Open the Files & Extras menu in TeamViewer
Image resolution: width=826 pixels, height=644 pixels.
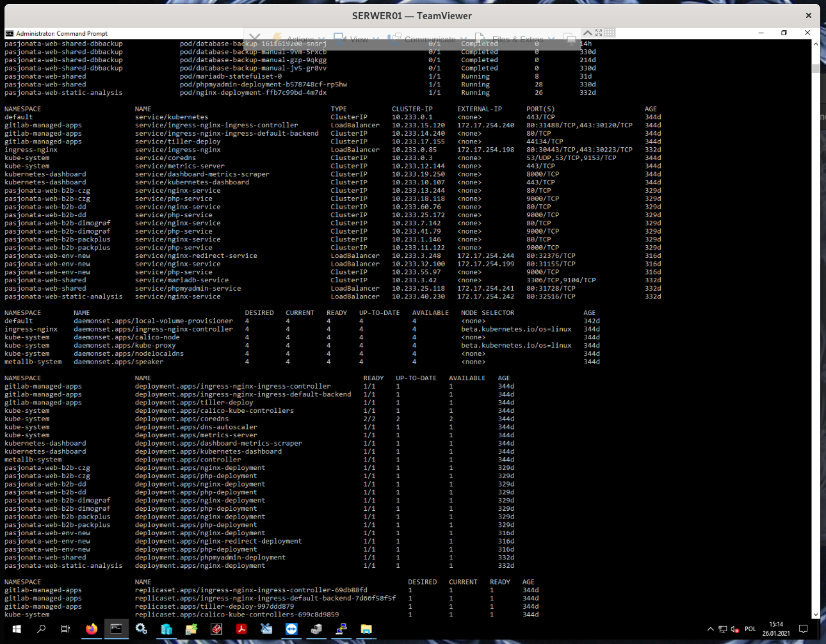(x=515, y=39)
